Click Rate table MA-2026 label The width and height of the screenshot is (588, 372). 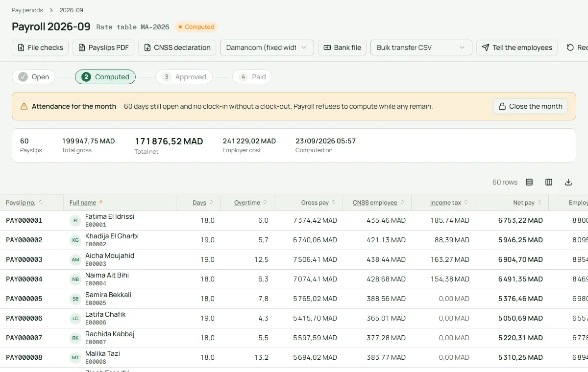pos(133,27)
